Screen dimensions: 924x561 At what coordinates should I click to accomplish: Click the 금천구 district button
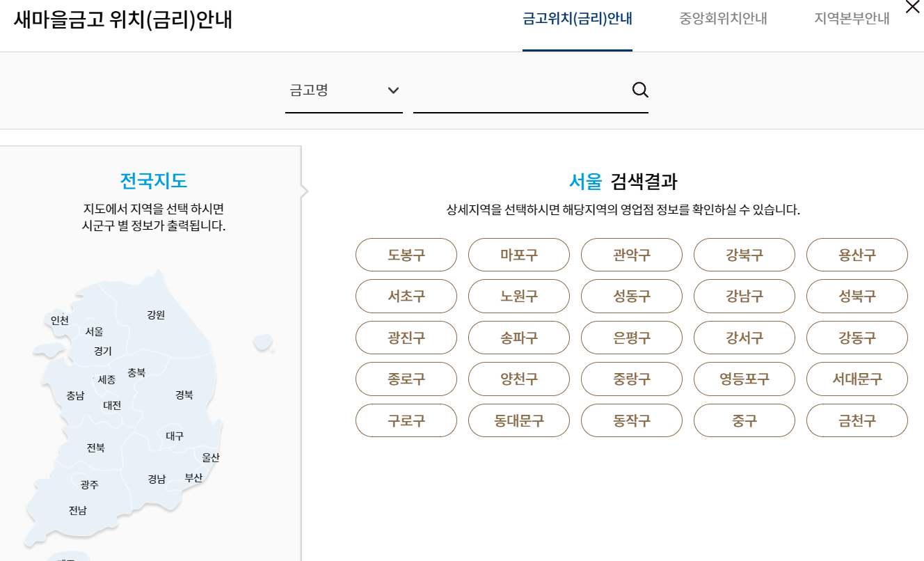point(857,420)
